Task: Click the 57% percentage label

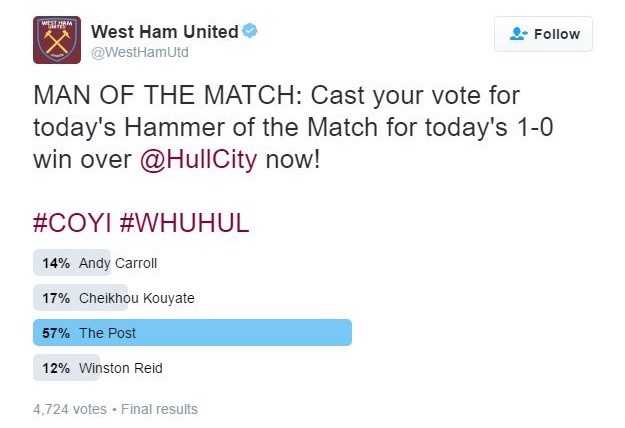Action: tap(56, 333)
